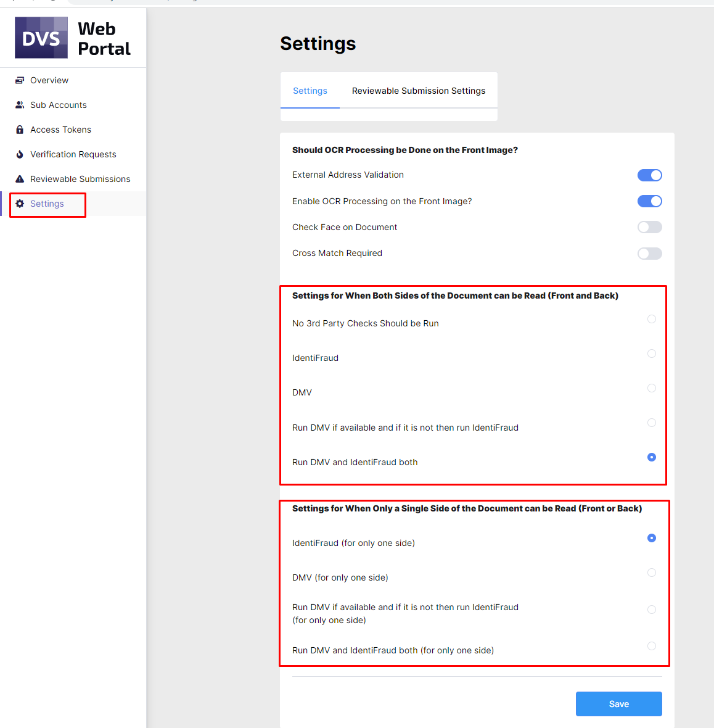Select No 3rd Party Checks radio option
Image resolution: width=714 pixels, height=728 pixels.
651,319
